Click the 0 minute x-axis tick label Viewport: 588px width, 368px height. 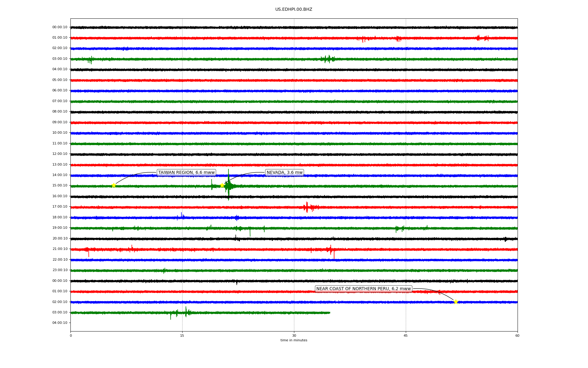click(71, 336)
